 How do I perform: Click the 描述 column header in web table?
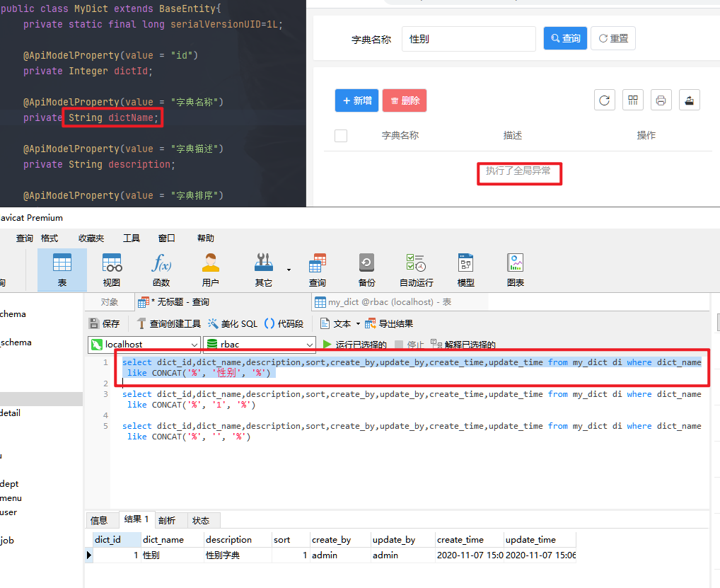point(513,136)
